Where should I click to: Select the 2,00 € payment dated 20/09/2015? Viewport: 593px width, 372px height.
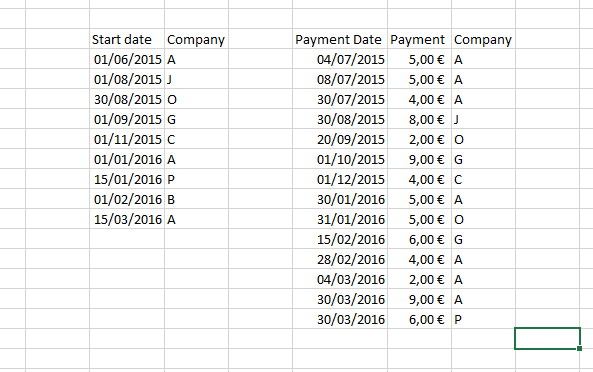[x=419, y=140]
